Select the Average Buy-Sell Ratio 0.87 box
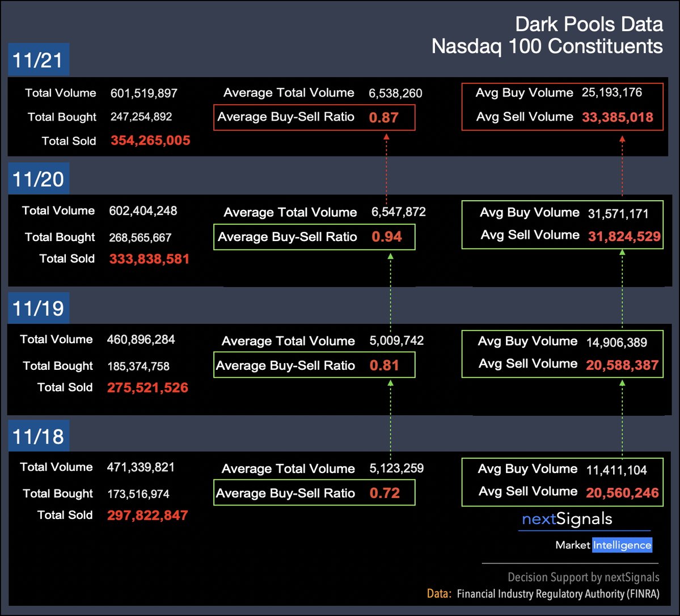 tap(314, 117)
